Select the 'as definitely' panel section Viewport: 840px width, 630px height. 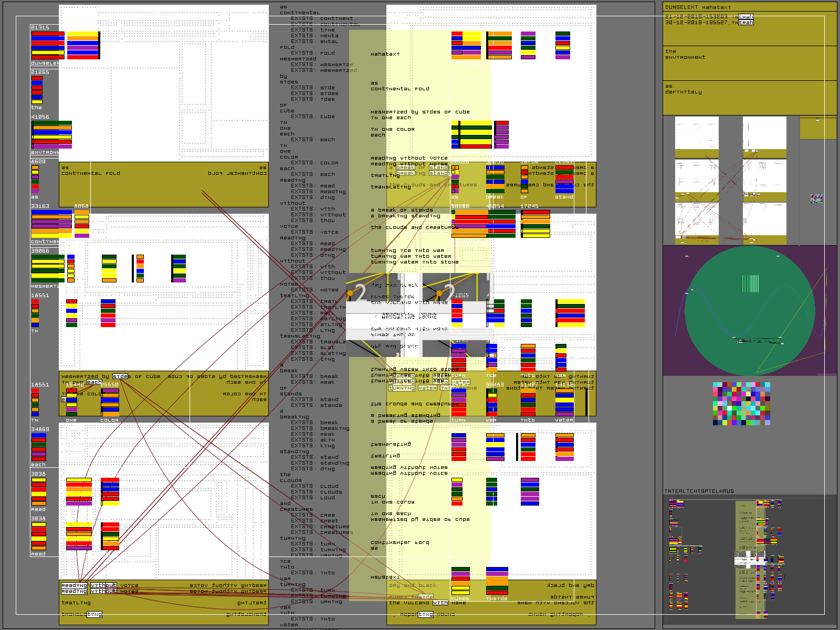tap(749, 97)
